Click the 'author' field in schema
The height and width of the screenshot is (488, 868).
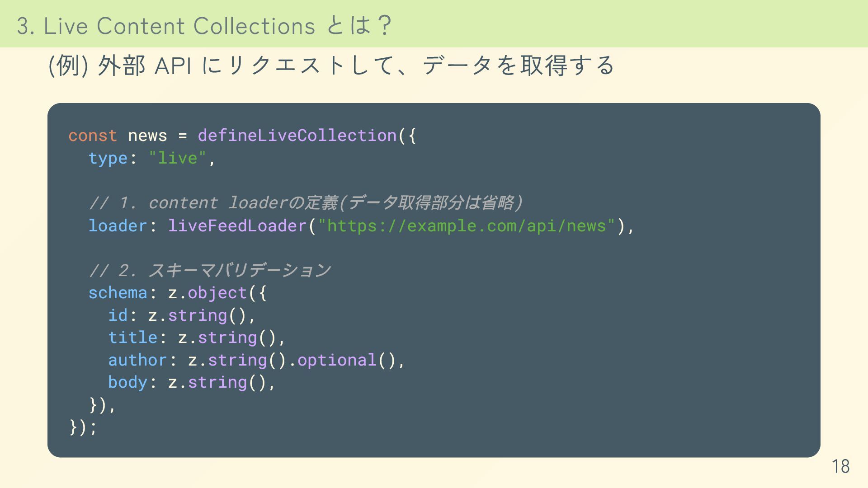(x=138, y=360)
